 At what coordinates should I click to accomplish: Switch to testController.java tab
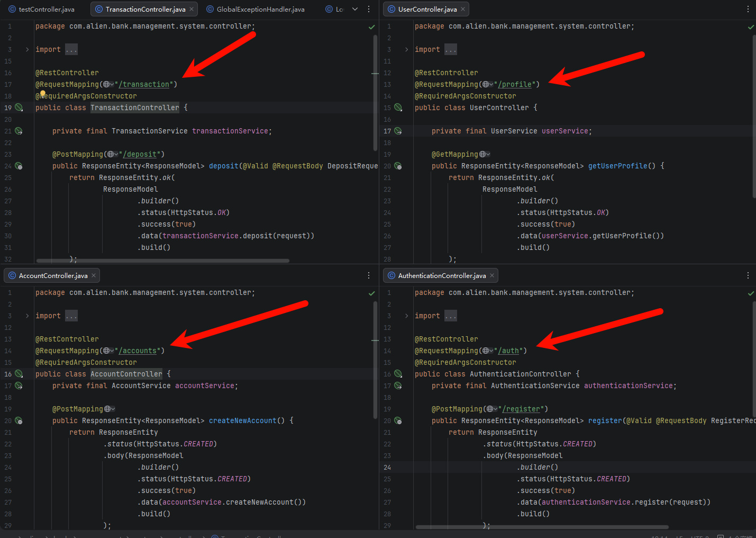pos(41,9)
